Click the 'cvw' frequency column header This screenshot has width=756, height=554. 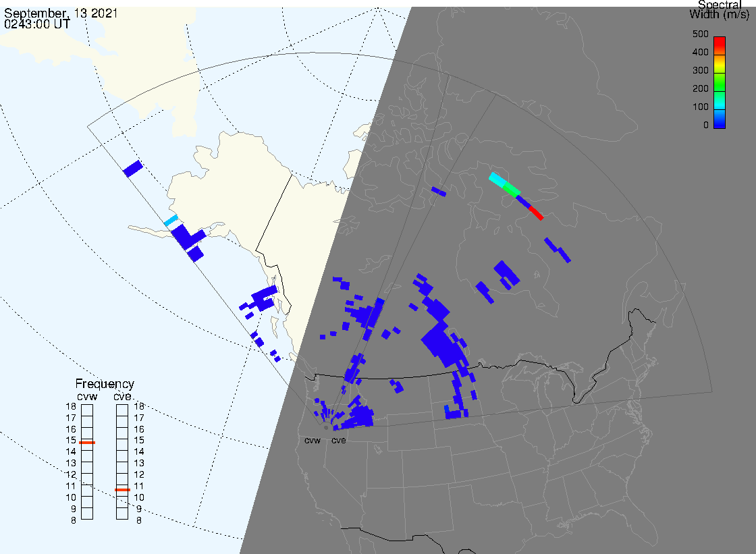tap(87, 396)
